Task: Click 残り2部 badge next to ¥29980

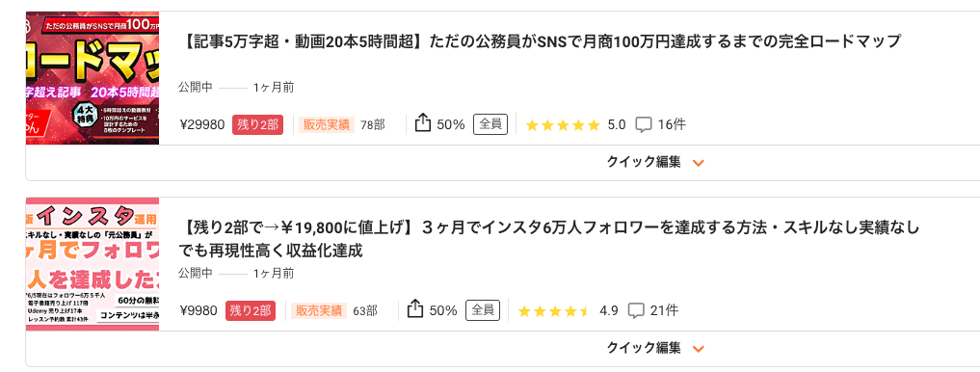Action: 257,124
